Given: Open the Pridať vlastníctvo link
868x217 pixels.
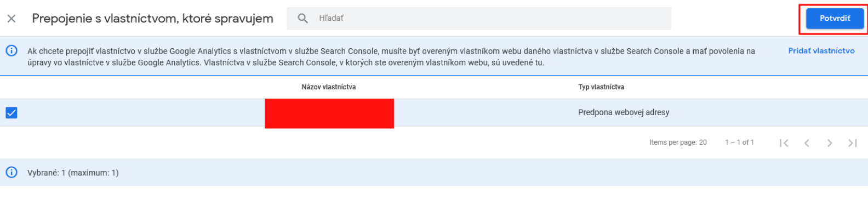Looking at the screenshot, I should point(821,50).
